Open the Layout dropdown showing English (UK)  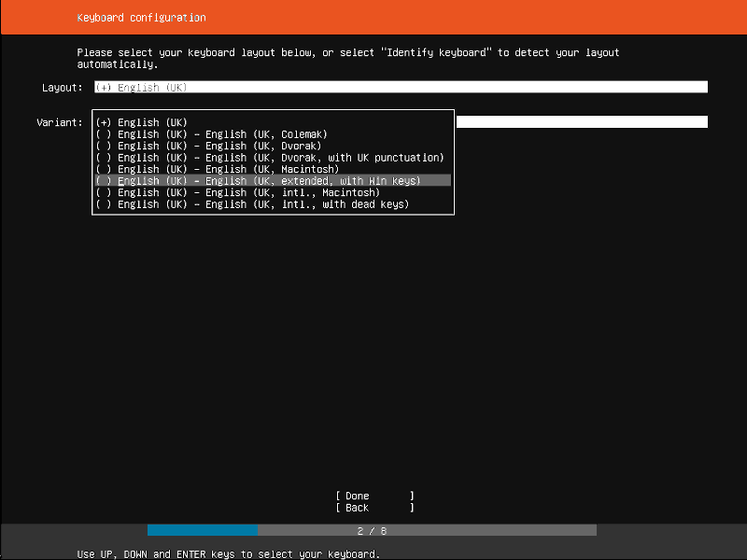(x=400, y=87)
